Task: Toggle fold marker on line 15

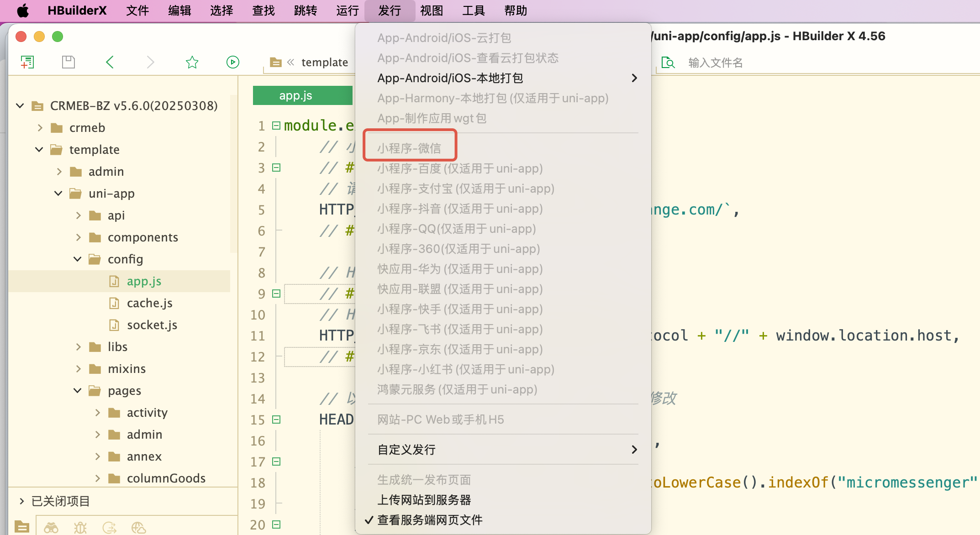Action: pyautogui.click(x=276, y=420)
